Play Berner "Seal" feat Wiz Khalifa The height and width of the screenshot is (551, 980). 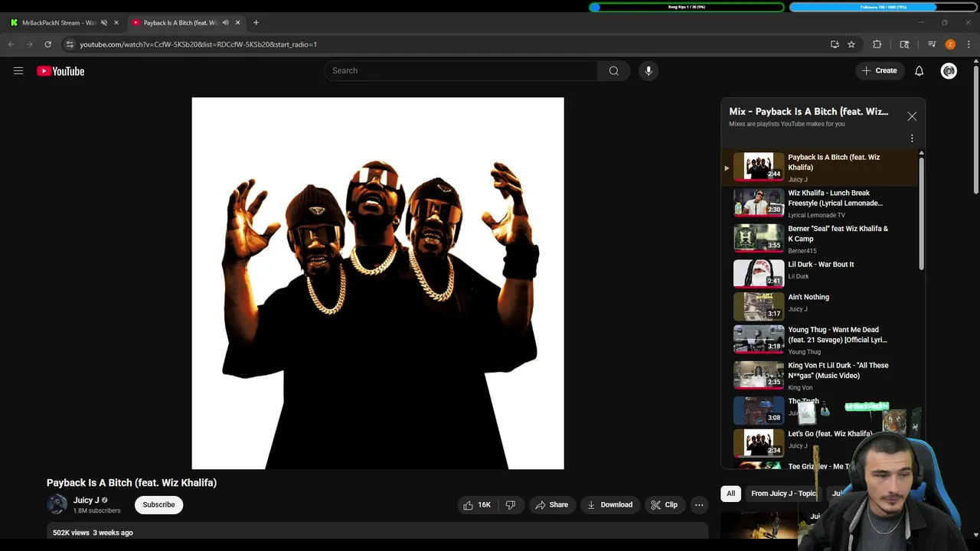click(x=821, y=239)
